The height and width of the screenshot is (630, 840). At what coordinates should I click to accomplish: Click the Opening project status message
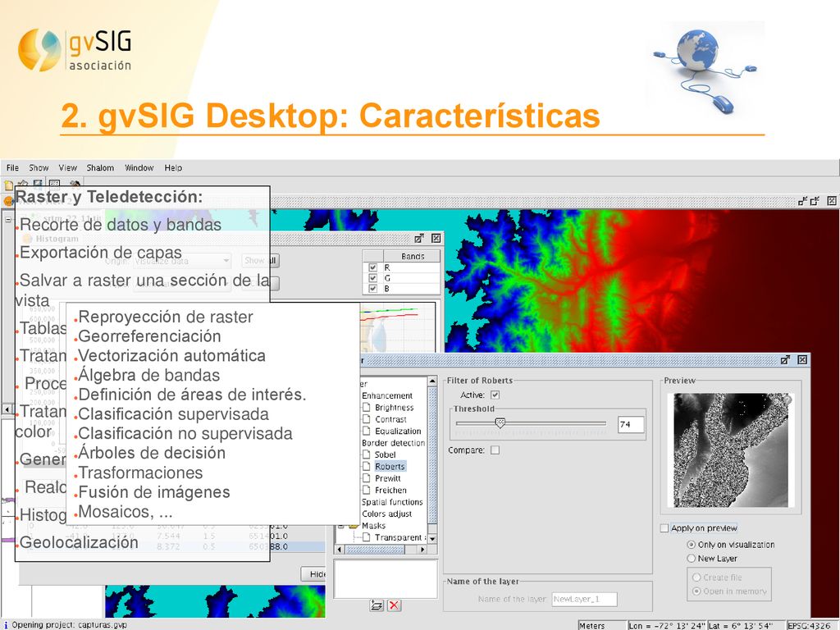click(69, 624)
